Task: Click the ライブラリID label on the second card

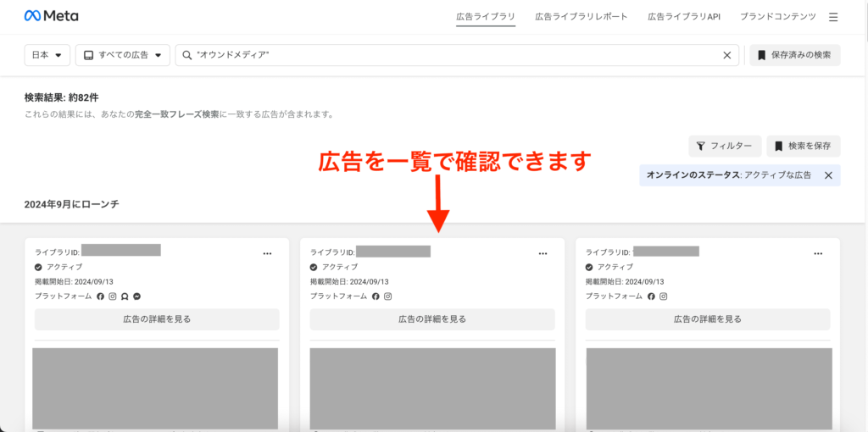Action: pos(332,252)
